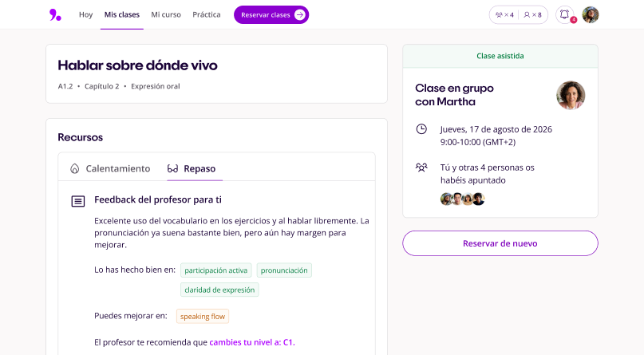Image resolution: width=644 pixels, height=355 pixels.
Task: Click the Recursos heading
Action: 80,137
